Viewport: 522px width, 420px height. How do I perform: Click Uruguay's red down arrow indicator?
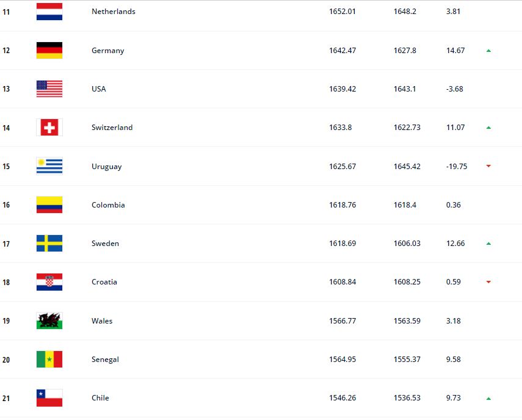pyautogui.click(x=488, y=165)
